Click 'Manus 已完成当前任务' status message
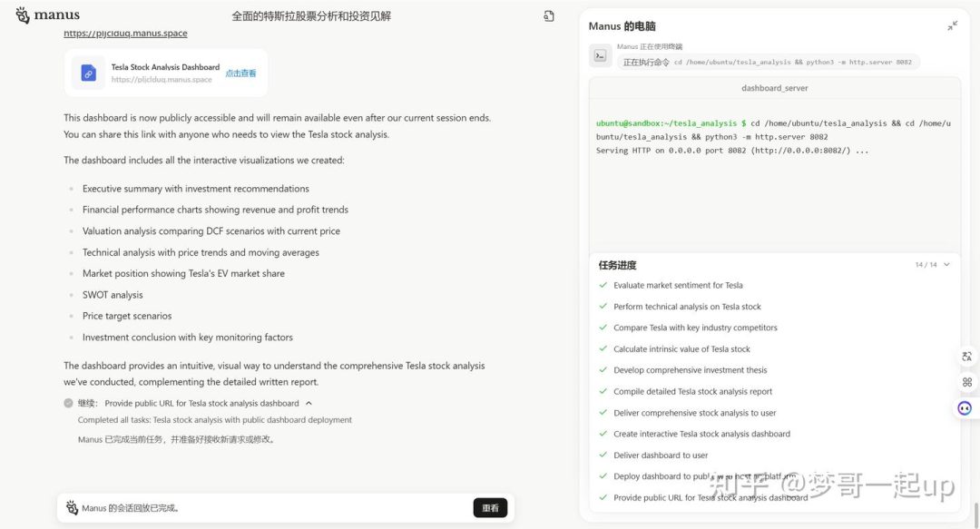 click(176, 439)
